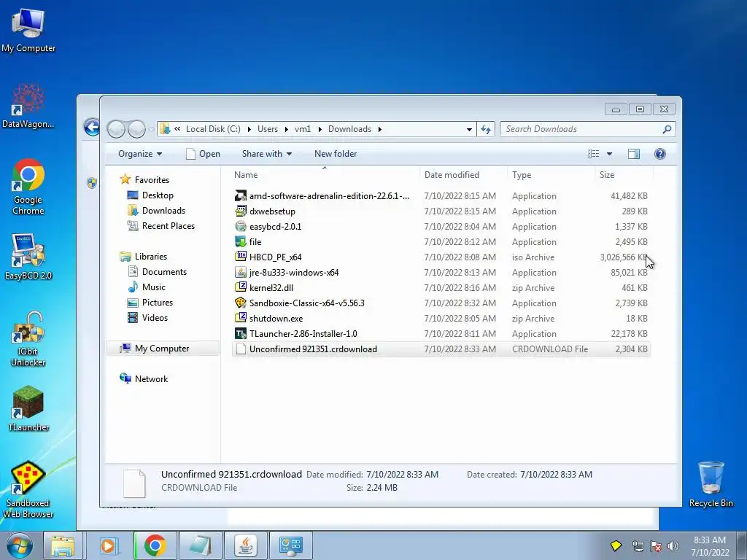Open Videos library in navigation pane
Viewport: 747px width, 560px height.
click(147, 318)
